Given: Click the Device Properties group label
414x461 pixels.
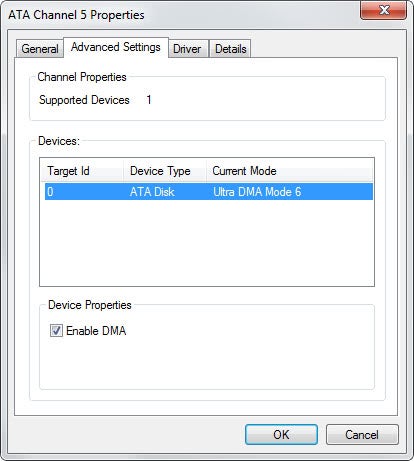Looking at the screenshot, I should [x=90, y=305].
